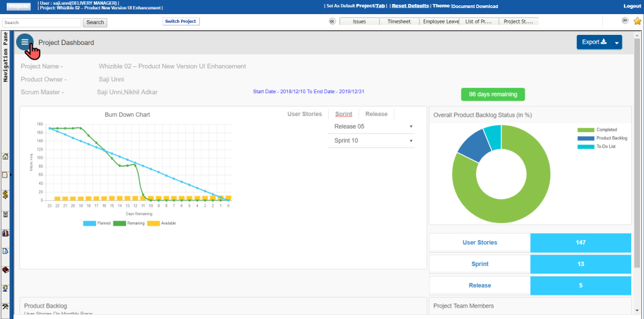Screen dimensions: 644x319
Task: Select the Release tab above burn down chart
Action: 376,114
